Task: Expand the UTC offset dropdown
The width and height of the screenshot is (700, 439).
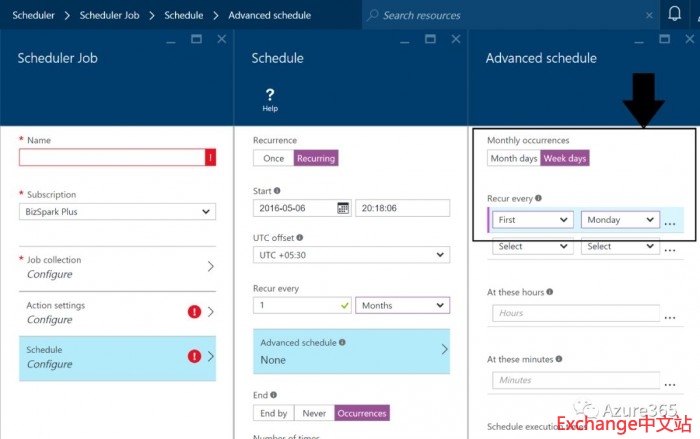Action: click(351, 255)
